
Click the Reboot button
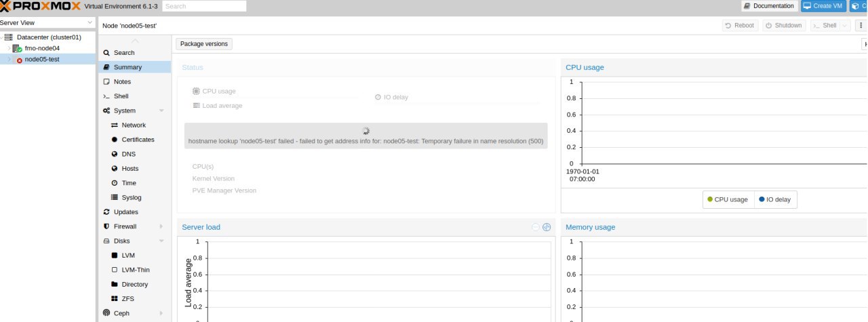coord(739,25)
